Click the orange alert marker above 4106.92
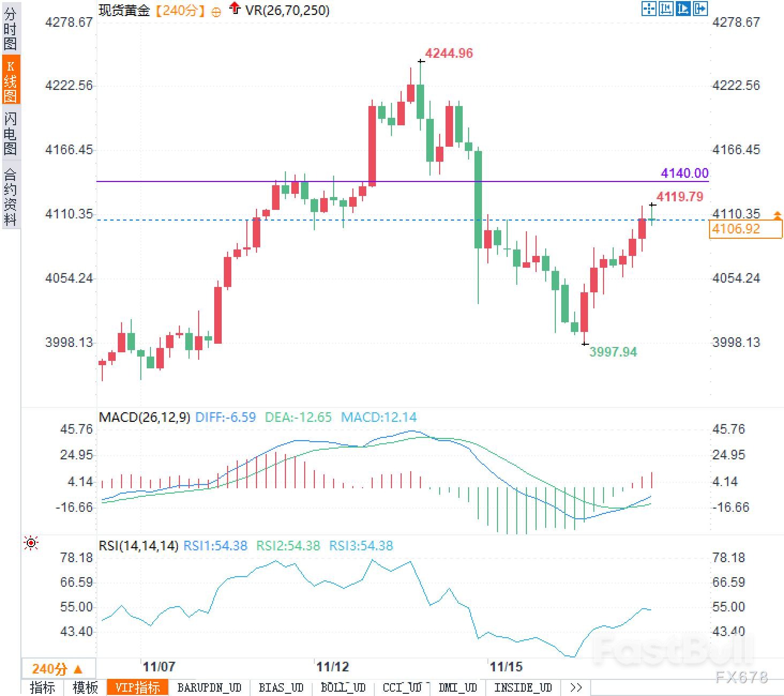 click(x=777, y=215)
